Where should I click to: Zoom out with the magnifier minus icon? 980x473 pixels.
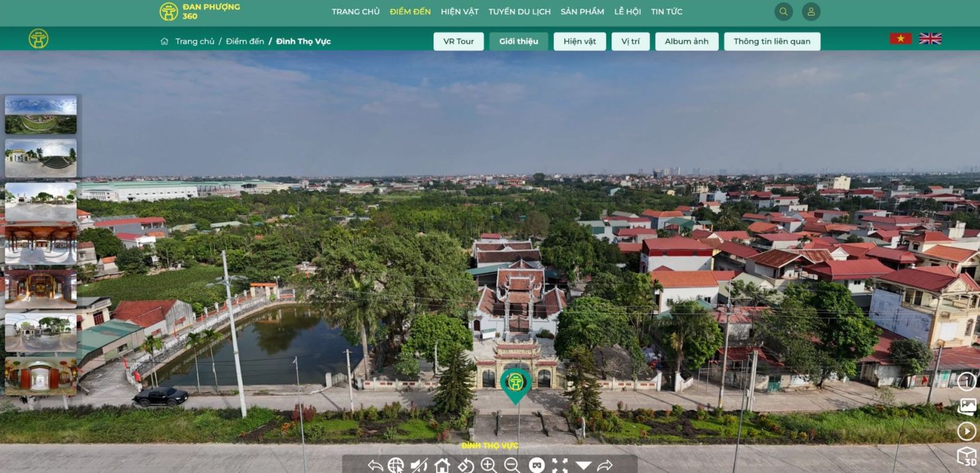pyautogui.click(x=512, y=466)
